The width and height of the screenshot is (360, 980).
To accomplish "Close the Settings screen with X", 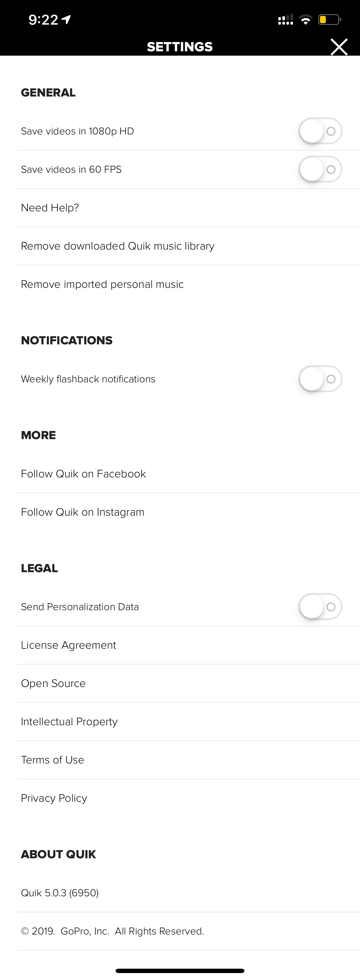I will 339,47.
